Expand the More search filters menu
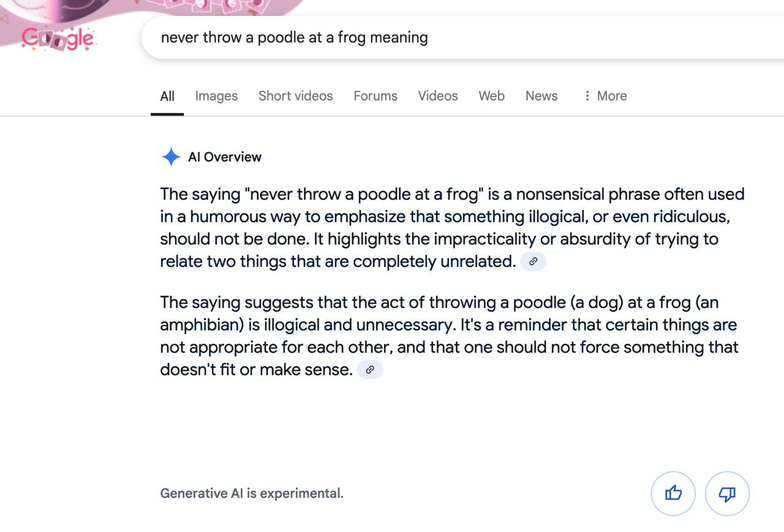This screenshot has width=784, height=532. (x=605, y=96)
